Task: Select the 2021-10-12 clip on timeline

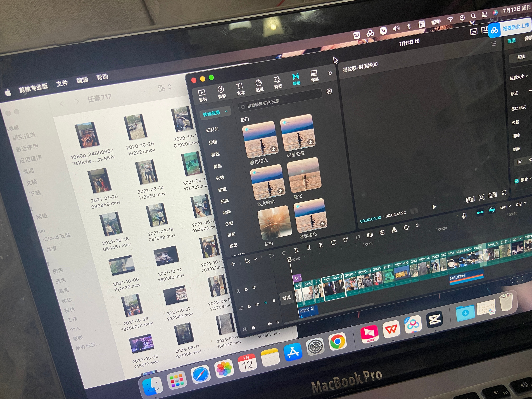Action: coord(334,287)
